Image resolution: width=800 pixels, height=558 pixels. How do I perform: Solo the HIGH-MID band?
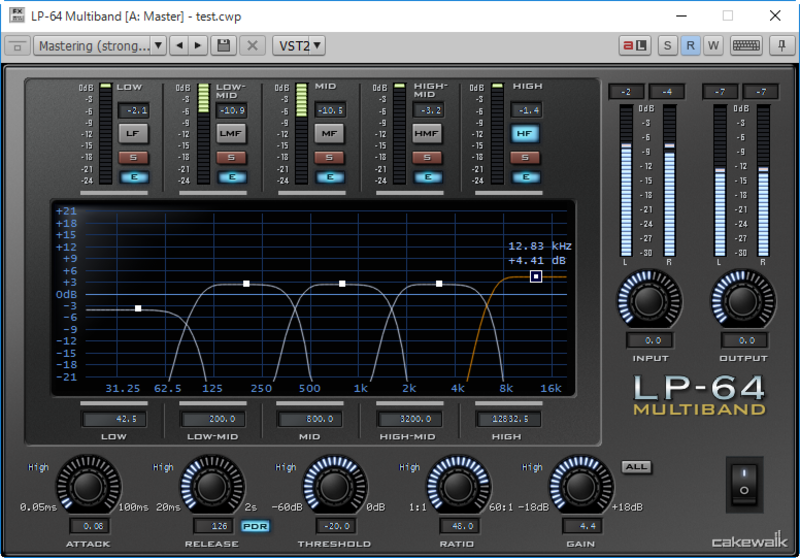click(x=427, y=158)
